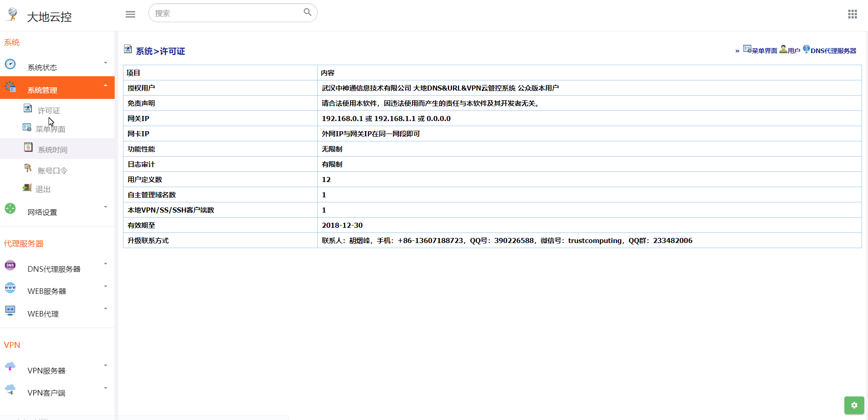Click the 许可证 certificate icon in sidebar
Image resolution: width=868 pixels, height=420 pixels.
click(x=28, y=108)
